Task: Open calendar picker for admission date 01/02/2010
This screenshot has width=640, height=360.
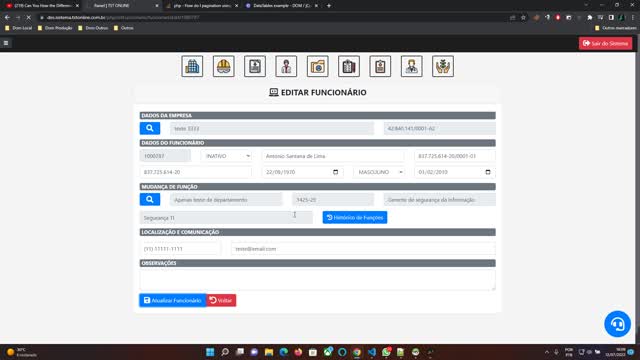Action: (488, 172)
